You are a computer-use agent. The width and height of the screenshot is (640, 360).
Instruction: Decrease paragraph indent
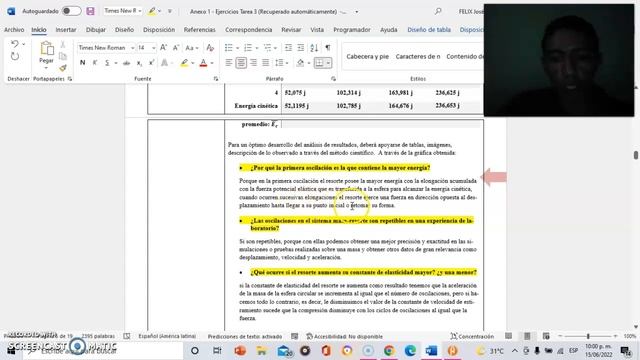[x=288, y=48]
